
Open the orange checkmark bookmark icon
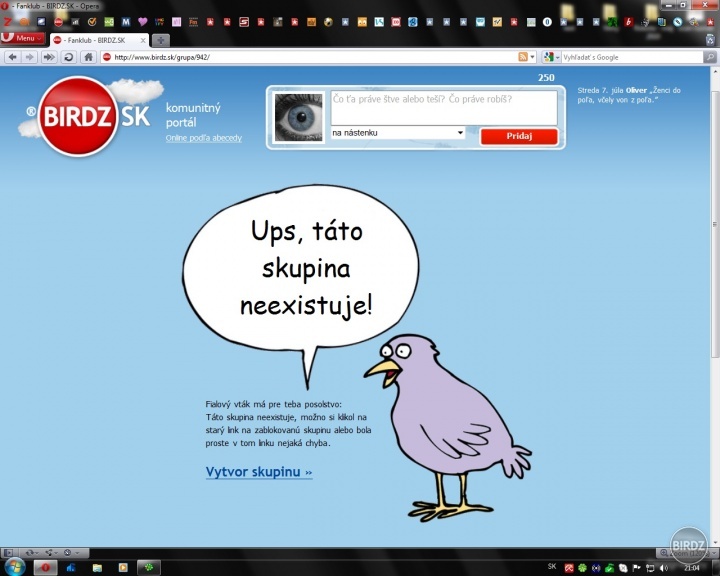(x=92, y=22)
